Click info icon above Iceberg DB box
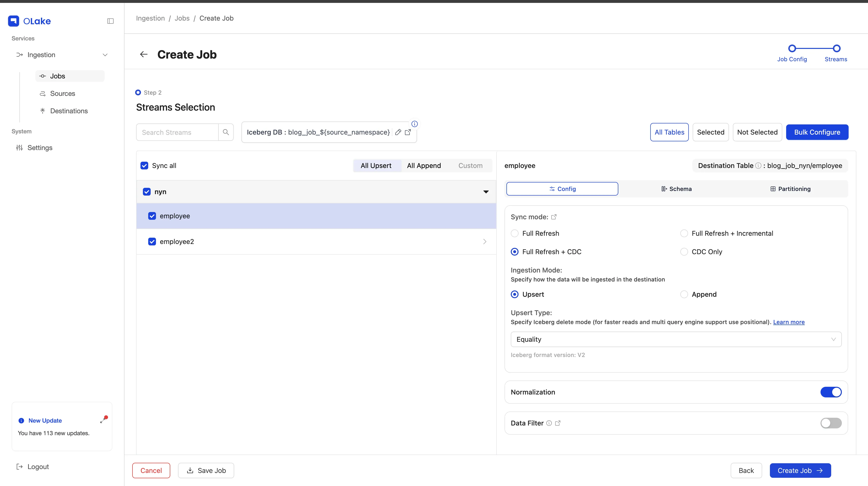This screenshot has height=486, width=868. tap(414, 124)
